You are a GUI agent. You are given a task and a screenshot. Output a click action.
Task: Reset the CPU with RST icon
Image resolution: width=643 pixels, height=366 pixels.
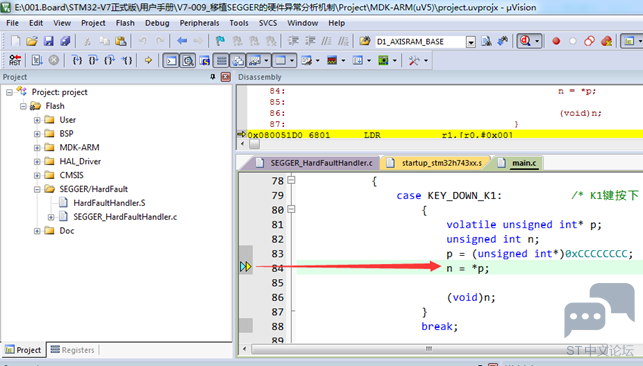click(15, 61)
